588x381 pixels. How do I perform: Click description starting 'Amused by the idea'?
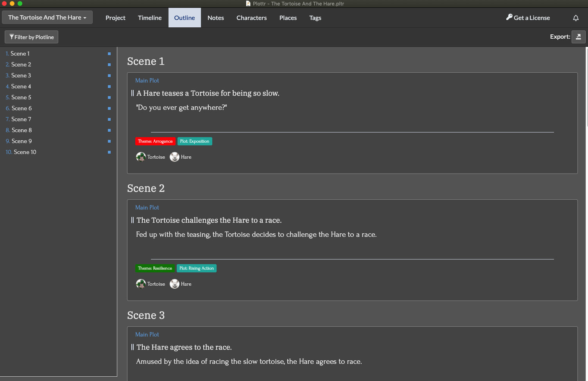point(249,361)
